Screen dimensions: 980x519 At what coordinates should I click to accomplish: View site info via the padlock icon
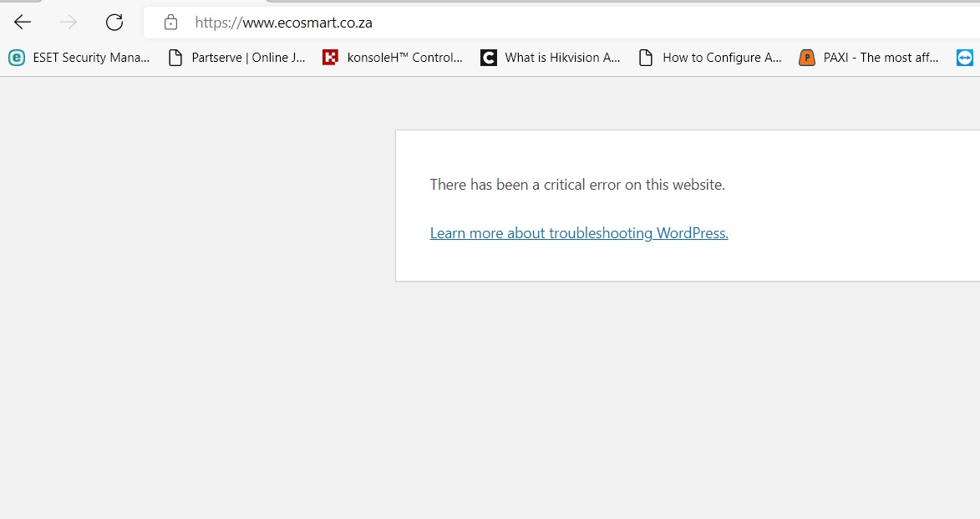[x=170, y=23]
